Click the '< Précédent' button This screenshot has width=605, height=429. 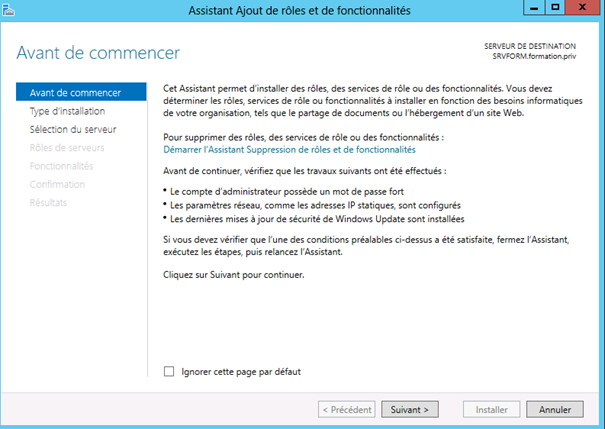coord(347,409)
